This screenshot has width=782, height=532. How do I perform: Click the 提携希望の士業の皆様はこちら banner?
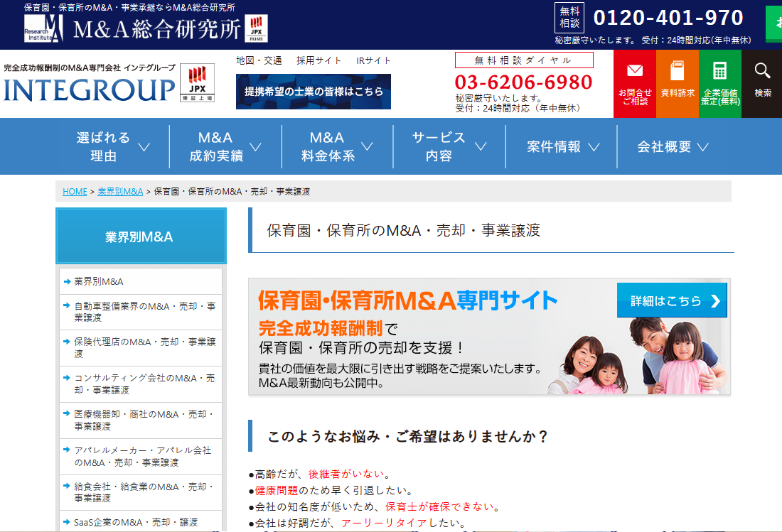point(314,92)
